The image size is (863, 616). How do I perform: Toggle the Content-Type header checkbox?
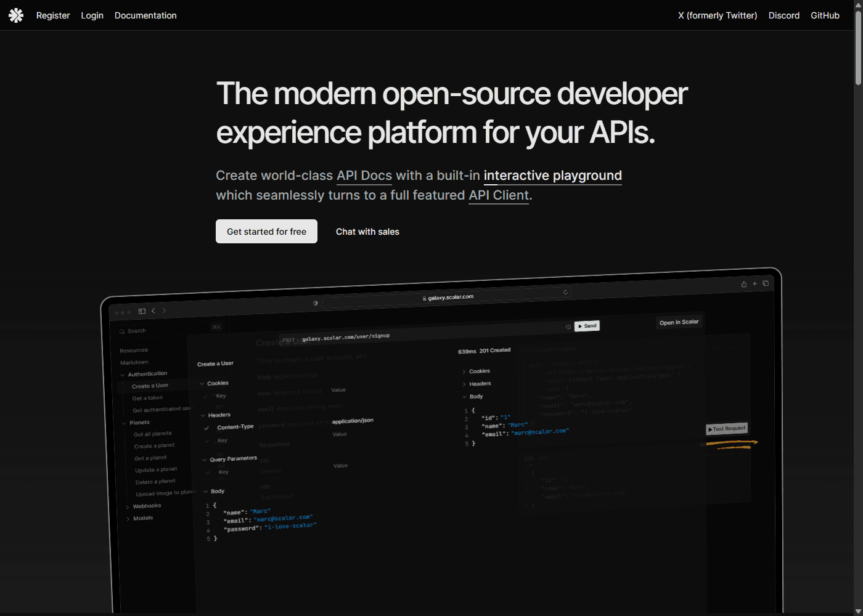pyautogui.click(x=207, y=428)
